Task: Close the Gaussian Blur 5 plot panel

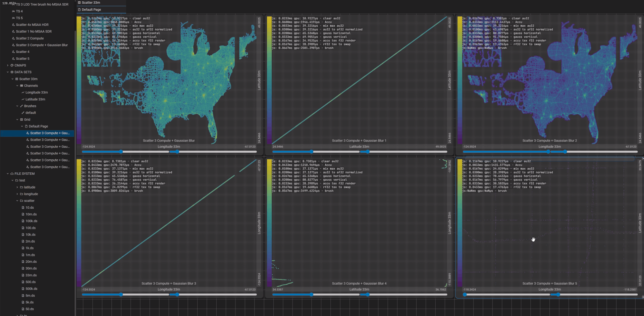Action: (643, 158)
